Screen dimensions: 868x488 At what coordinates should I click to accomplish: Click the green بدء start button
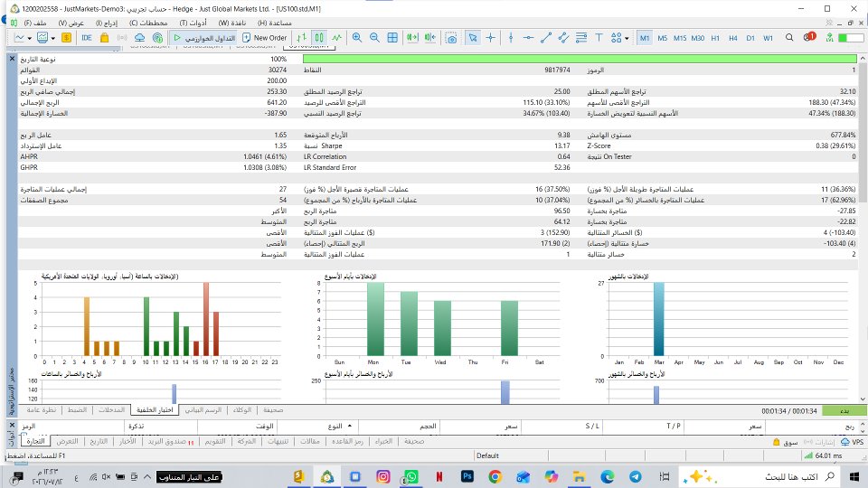844,411
